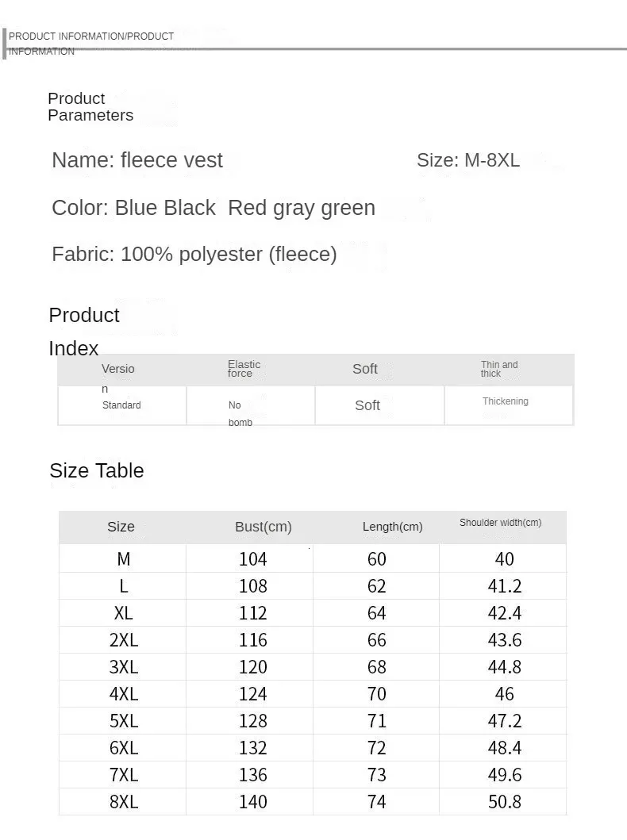Click the Size Table heading

(x=97, y=470)
